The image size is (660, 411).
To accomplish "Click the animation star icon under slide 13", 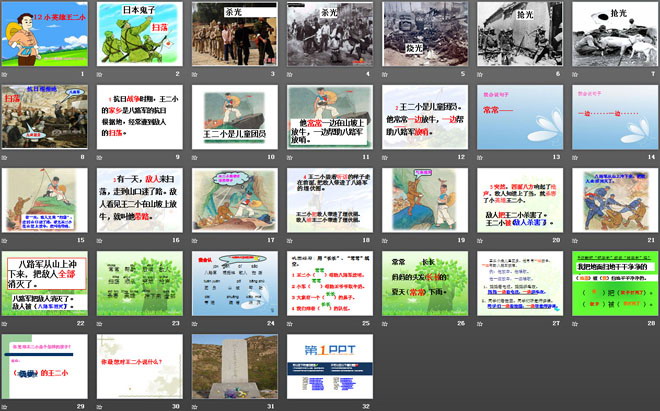I will (x=480, y=157).
